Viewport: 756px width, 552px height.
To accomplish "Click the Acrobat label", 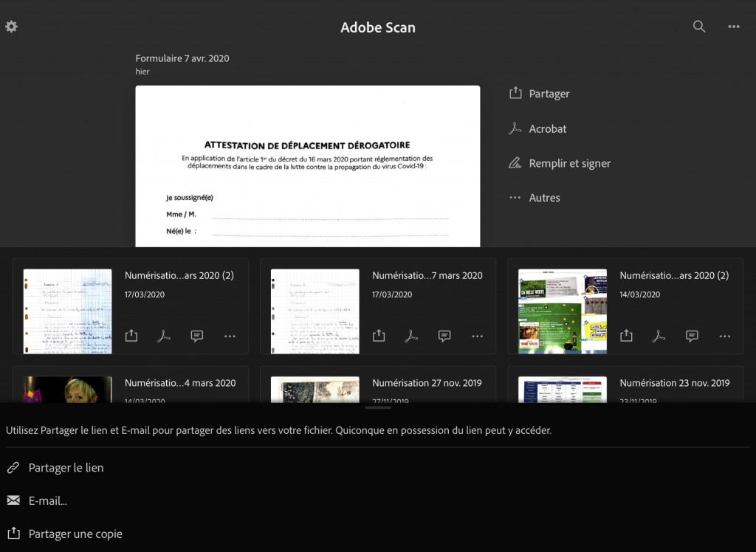I will pos(548,128).
